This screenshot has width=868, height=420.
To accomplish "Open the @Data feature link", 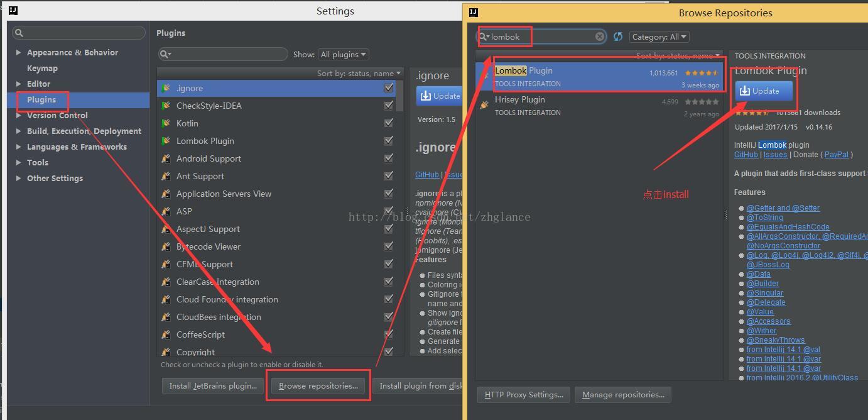I will [759, 274].
